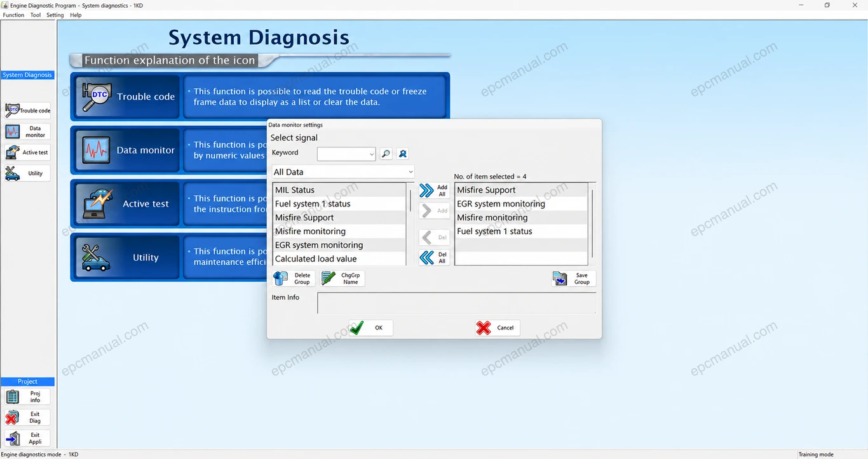The height and width of the screenshot is (459, 868).
Task: Click the Training mode status bar text
Action: [x=816, y=455]
